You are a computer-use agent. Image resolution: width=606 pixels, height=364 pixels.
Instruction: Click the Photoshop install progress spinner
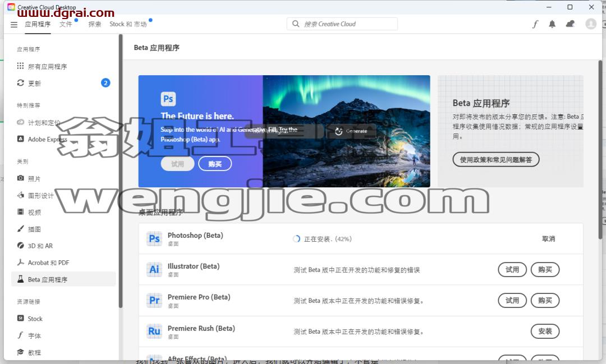(x=296, y=239)
